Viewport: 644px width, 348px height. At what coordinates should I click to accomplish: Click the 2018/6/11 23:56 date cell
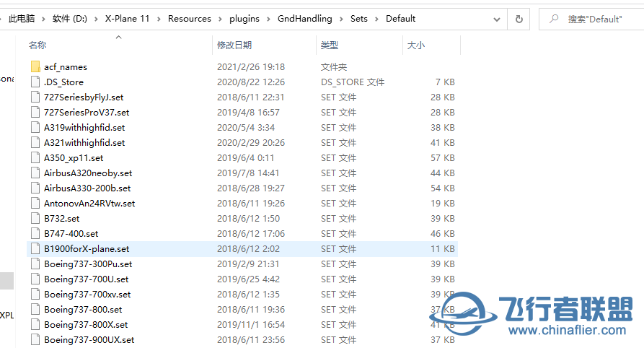pyautogui.click(x=251, y=340)
